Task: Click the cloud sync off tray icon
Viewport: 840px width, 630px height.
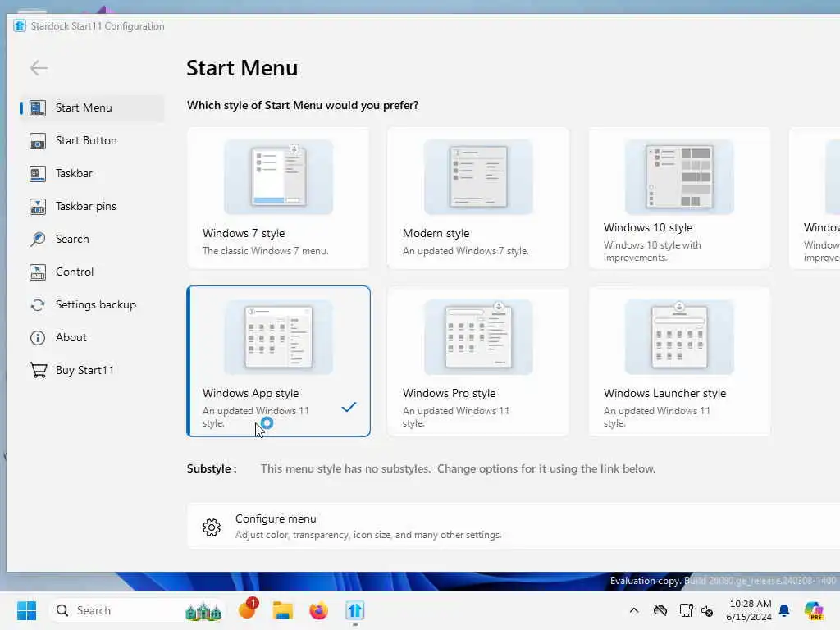Action: (660, 610)
